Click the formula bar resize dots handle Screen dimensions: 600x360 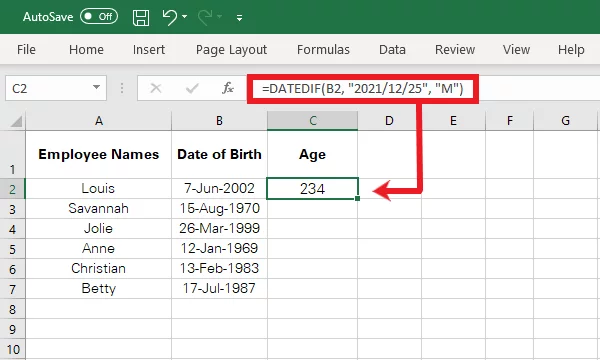tap(122, 88)
